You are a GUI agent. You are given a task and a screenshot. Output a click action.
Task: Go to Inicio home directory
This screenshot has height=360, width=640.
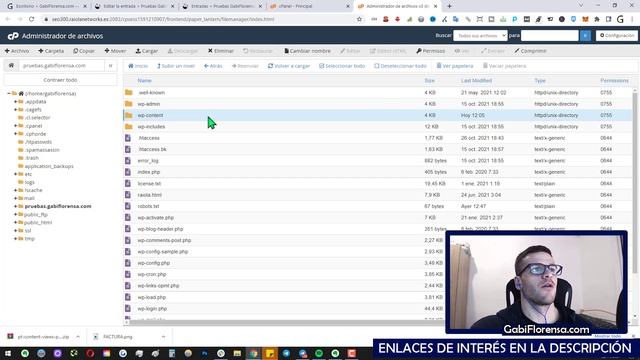point(138,66)
